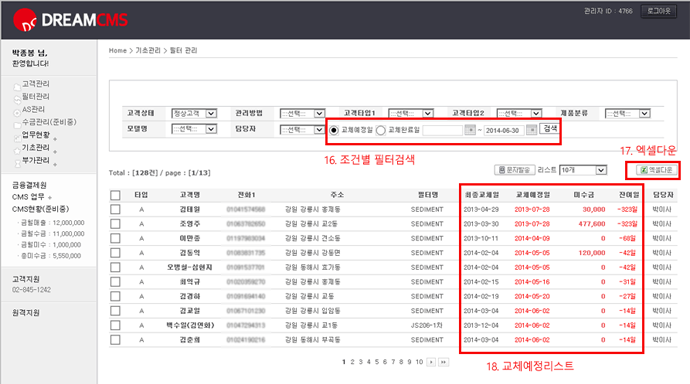Viewport: 690px width, 384px height.
Task: Check the row with address 강릉시 입암동
Action: point(115,311)
